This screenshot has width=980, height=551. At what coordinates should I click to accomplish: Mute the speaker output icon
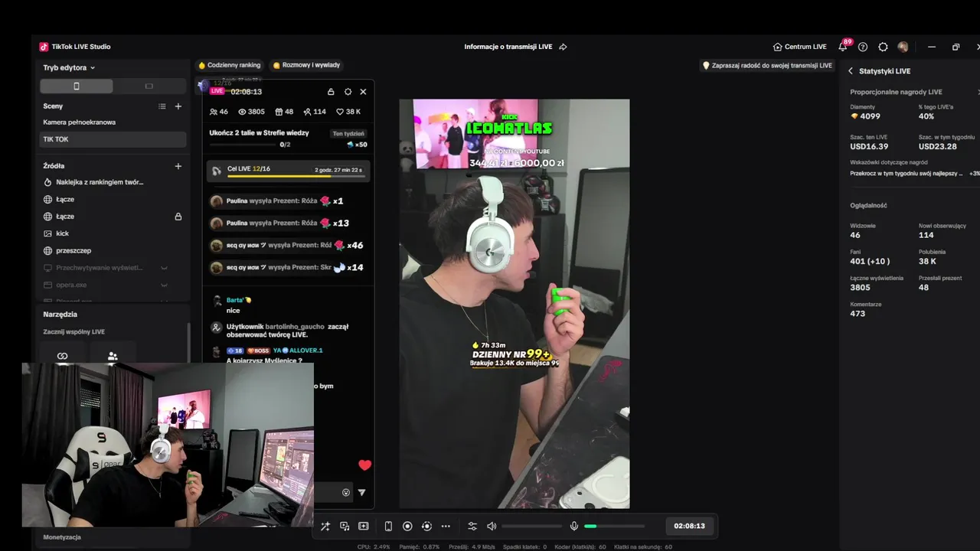[x=492, y=527]
